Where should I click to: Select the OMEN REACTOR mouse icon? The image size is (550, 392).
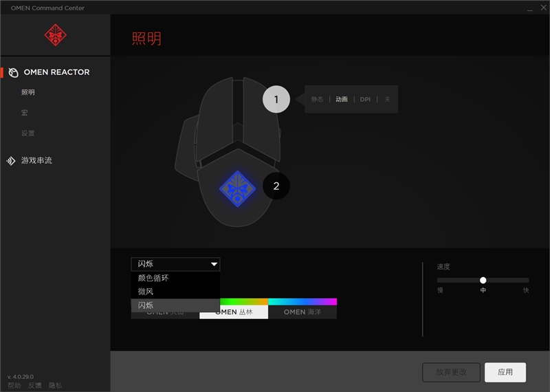13,72
